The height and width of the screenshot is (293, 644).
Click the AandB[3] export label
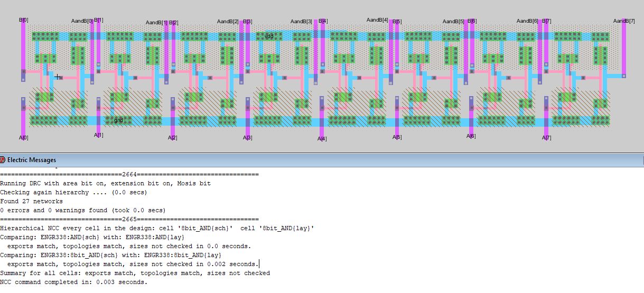(301, 21)
